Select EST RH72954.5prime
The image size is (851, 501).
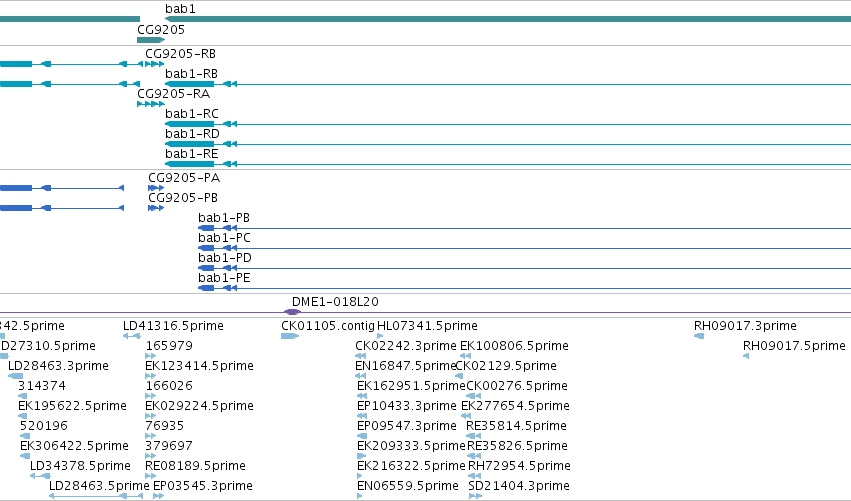(x=519, y=466)
